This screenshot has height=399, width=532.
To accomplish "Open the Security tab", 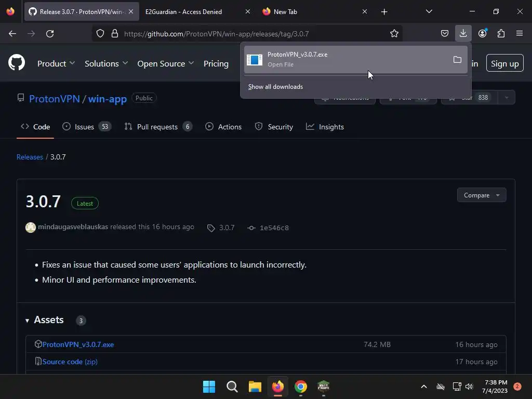I will [x=274, y=127].
